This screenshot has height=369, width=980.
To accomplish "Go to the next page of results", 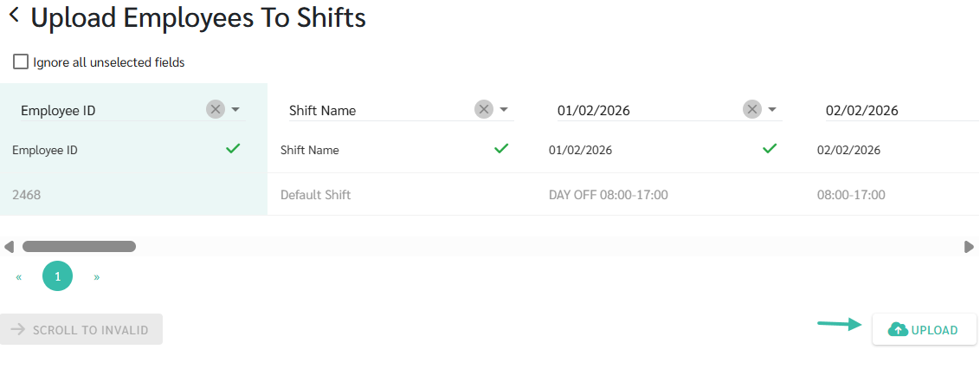I will [96, 277].
